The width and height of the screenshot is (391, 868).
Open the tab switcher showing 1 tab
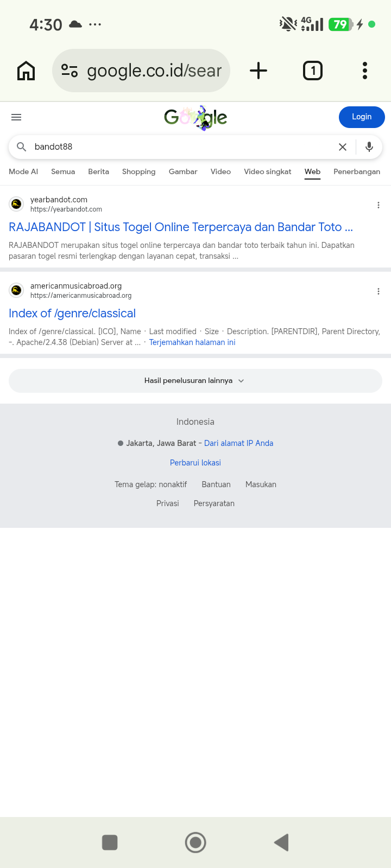click(313, 71)
